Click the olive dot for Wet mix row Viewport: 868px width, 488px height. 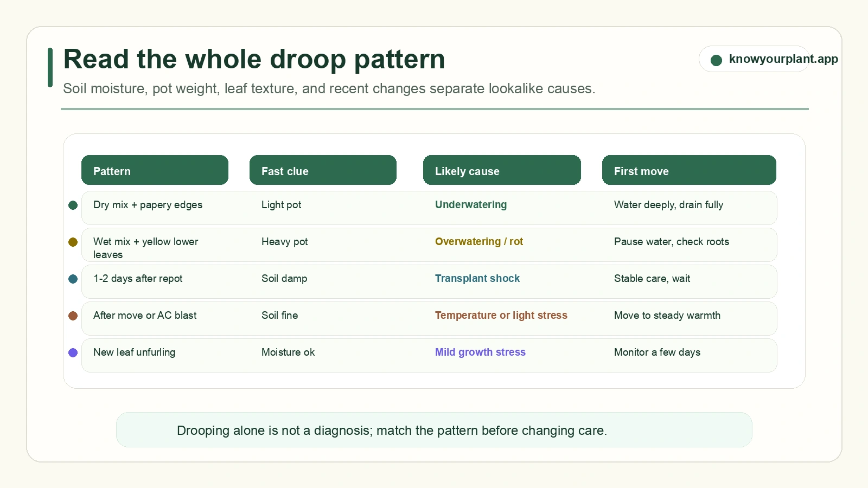73,242
